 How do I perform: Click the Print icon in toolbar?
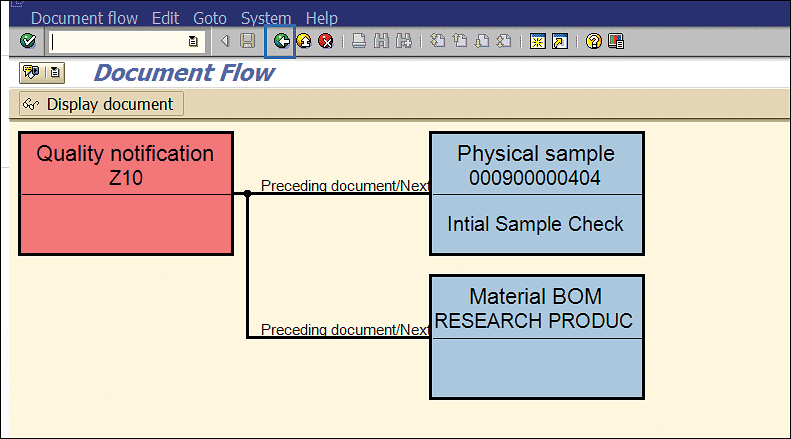[359, 41]
